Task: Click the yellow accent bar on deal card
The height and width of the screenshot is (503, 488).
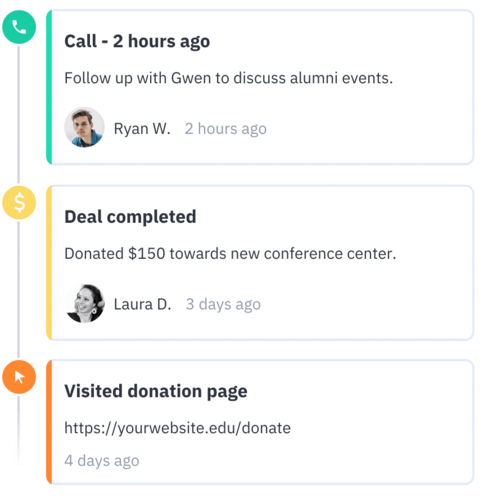Action: click(x=49, y=263)
